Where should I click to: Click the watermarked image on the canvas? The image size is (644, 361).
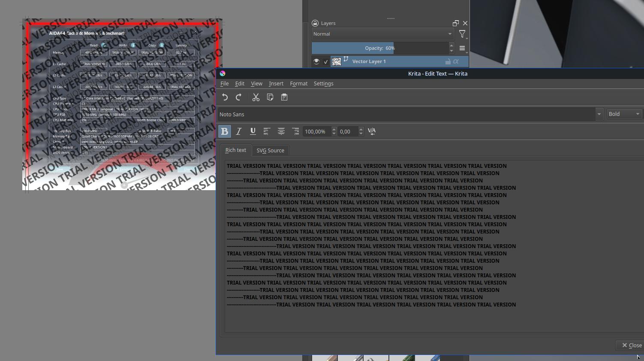tap(122, 104)
